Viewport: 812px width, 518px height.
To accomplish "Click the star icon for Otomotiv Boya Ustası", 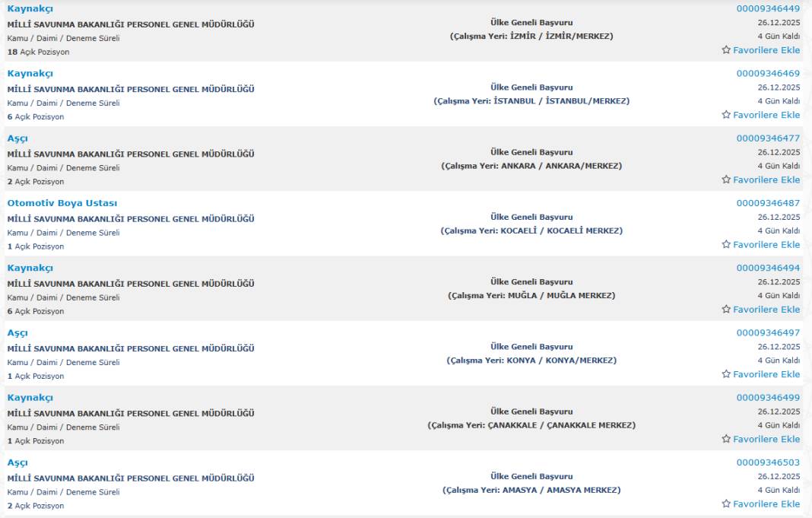I will pyautogui.click(x=726, y=244).
